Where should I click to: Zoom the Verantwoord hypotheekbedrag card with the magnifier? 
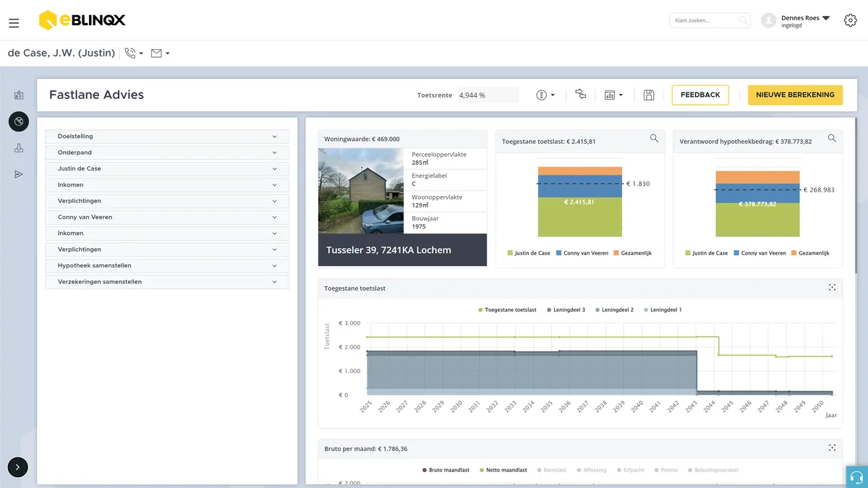click(x=832, y=138)
